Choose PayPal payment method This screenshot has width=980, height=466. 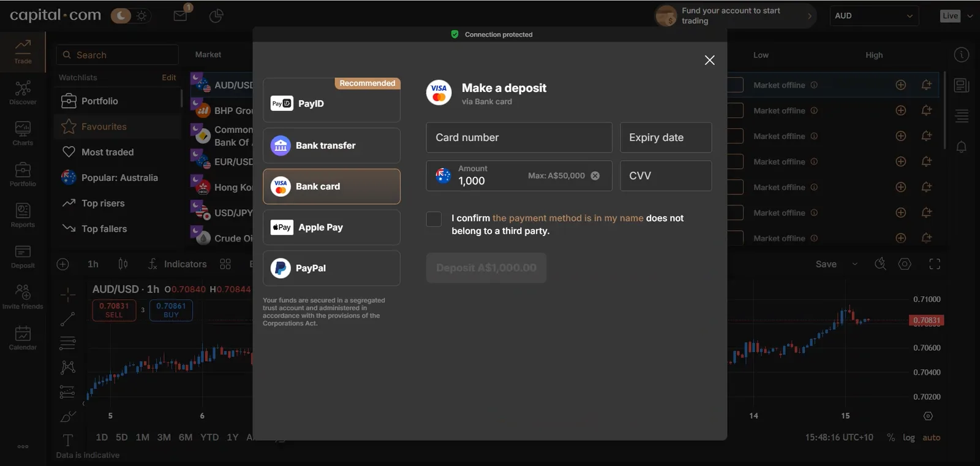click(x=331, y=268)
